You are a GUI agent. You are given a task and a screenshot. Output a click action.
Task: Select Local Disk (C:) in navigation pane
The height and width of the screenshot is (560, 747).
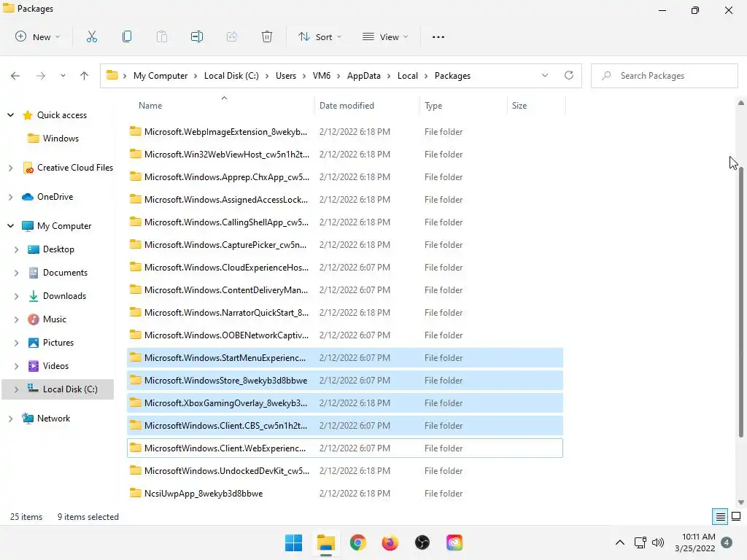(58, 389)
